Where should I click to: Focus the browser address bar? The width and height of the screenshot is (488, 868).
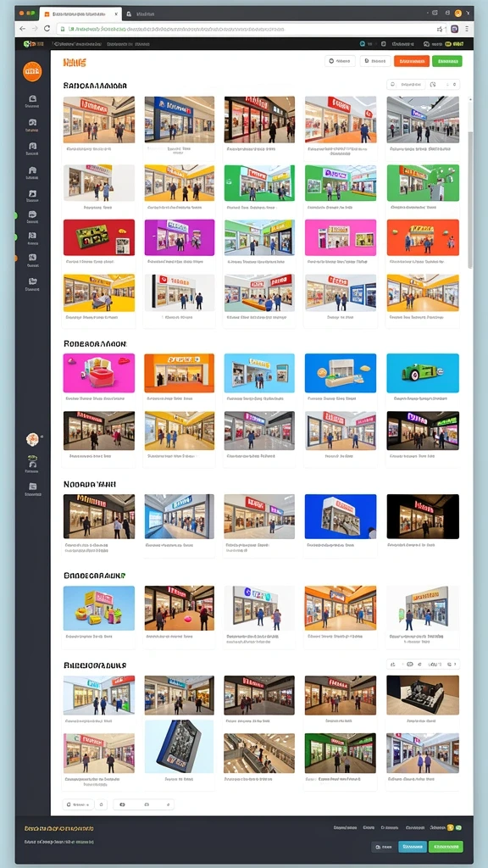click(243, 29)
